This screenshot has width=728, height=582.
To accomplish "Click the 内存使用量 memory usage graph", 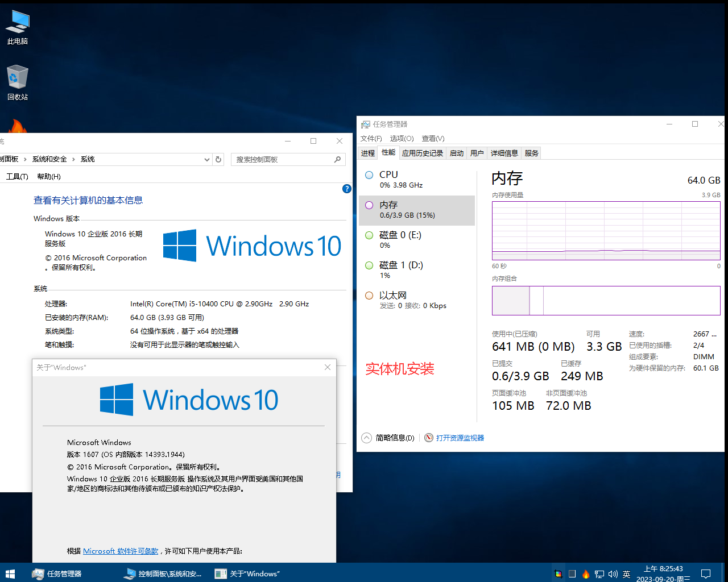I will 606,231.
